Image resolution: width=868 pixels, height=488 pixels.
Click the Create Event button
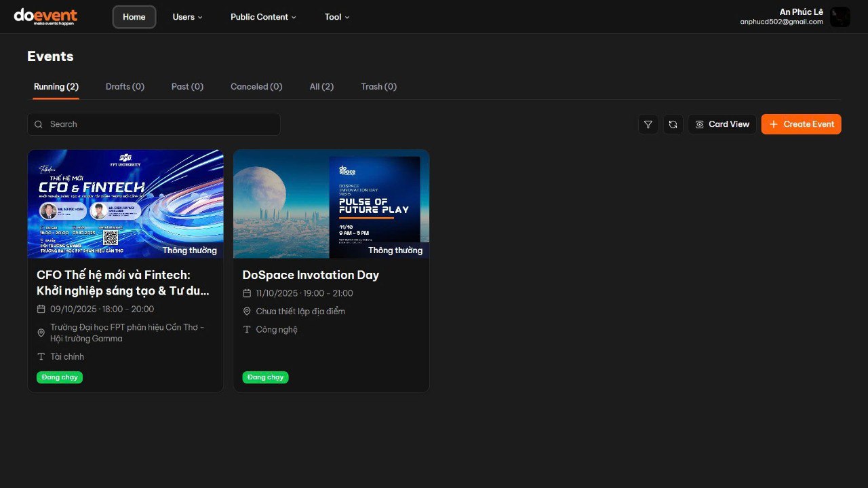pos(801,124)
